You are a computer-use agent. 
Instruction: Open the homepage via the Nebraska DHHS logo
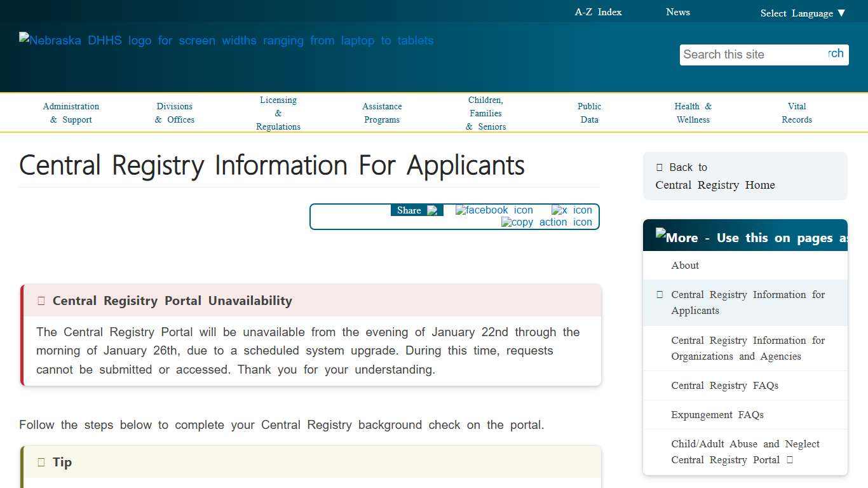coord(226,40)
